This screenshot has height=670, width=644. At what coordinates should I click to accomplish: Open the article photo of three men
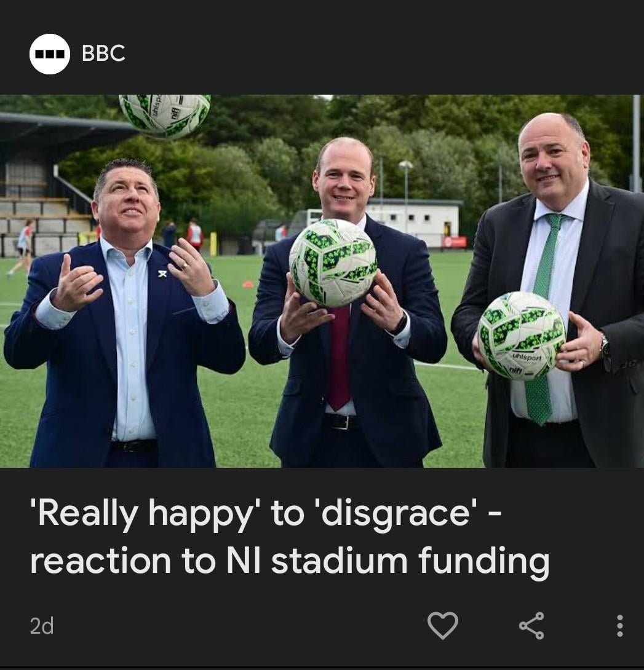pyautogui.click(x=322, y=281)
